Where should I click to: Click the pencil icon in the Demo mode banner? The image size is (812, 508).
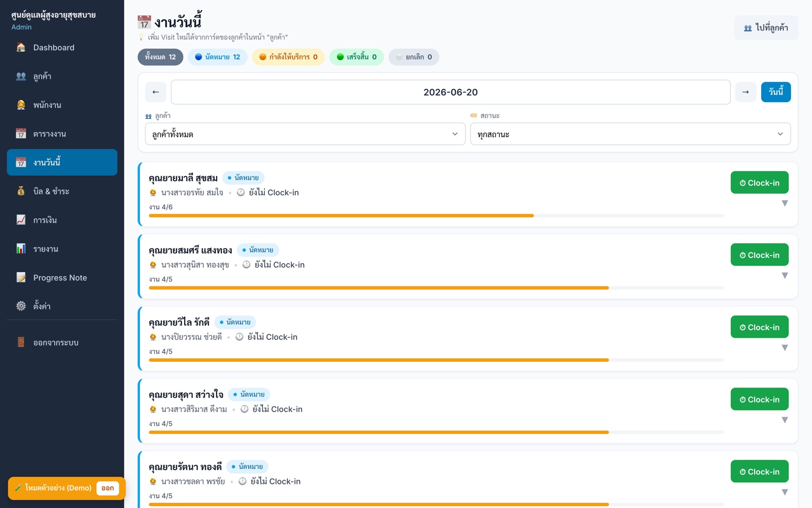click(x=18, y=488)
